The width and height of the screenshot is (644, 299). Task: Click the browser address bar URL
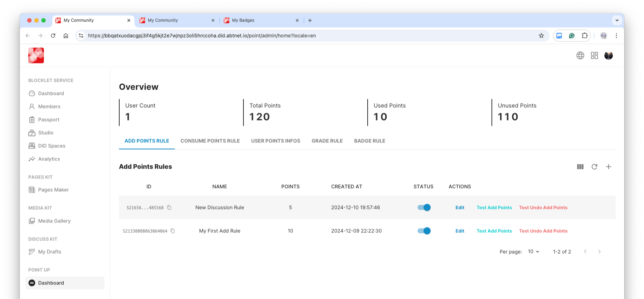coord(202,36)
